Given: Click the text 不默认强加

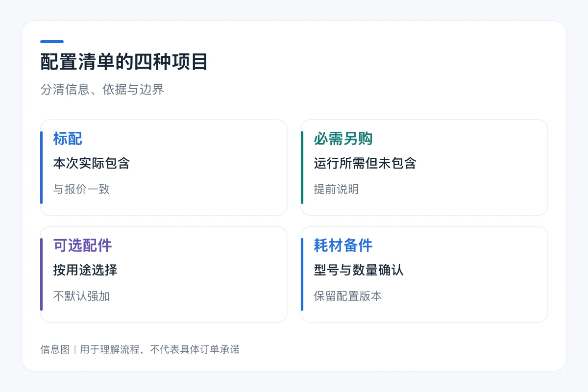Looking at the screenshot, I should point(81,295).
